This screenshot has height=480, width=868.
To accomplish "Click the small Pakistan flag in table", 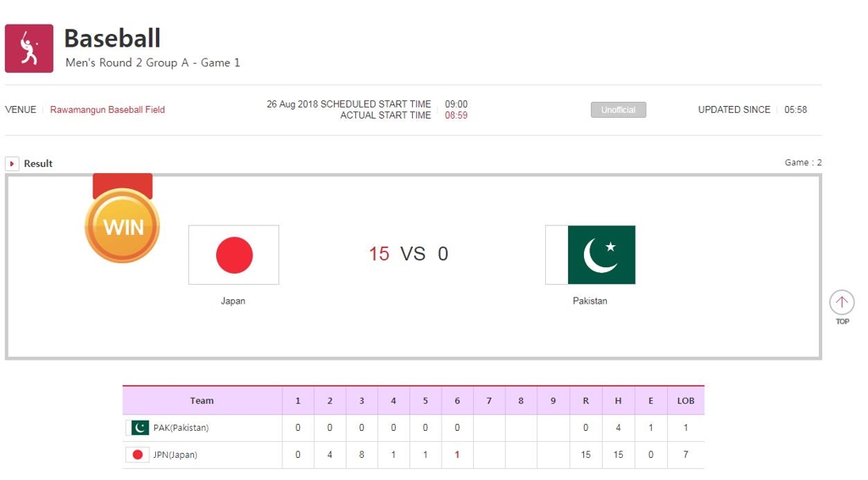I will [x=137, y=427].
